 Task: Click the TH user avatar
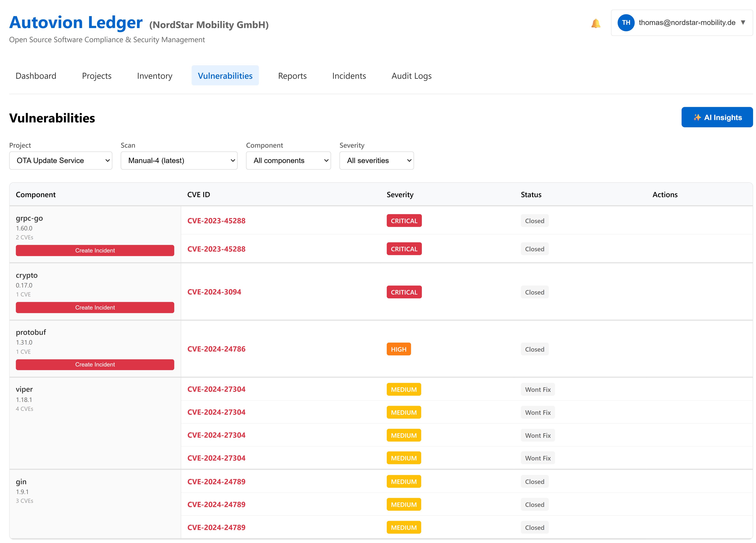tap(626, 23)
